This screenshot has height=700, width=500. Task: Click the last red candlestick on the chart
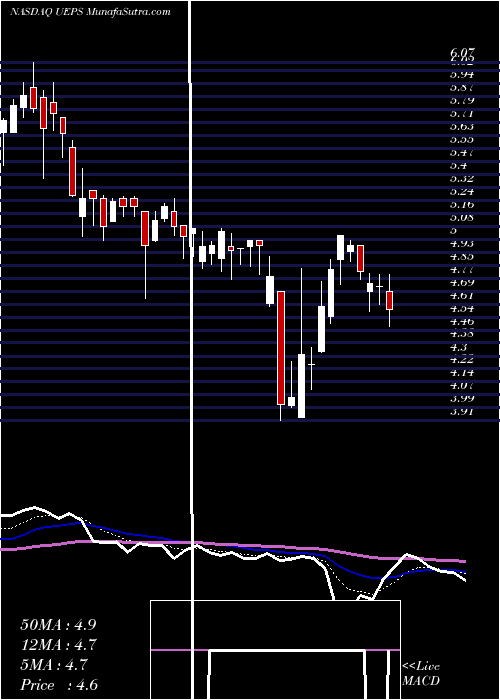(390, 300)
